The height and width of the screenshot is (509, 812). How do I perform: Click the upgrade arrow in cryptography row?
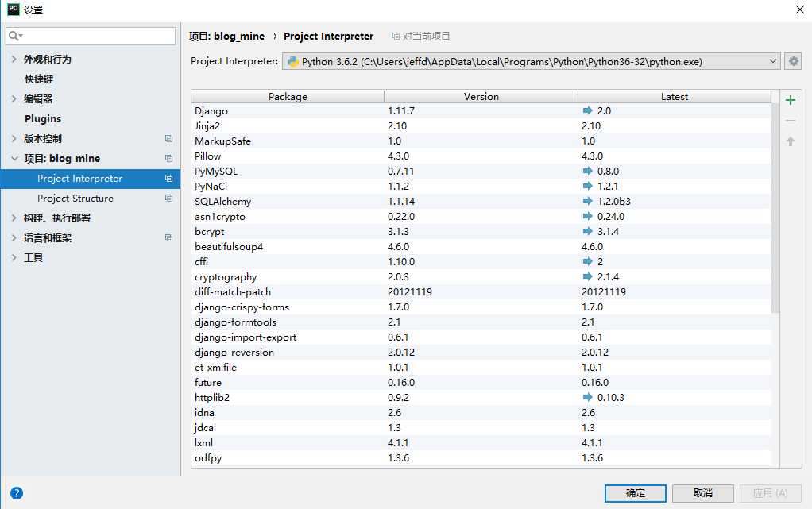click(587, 276)
